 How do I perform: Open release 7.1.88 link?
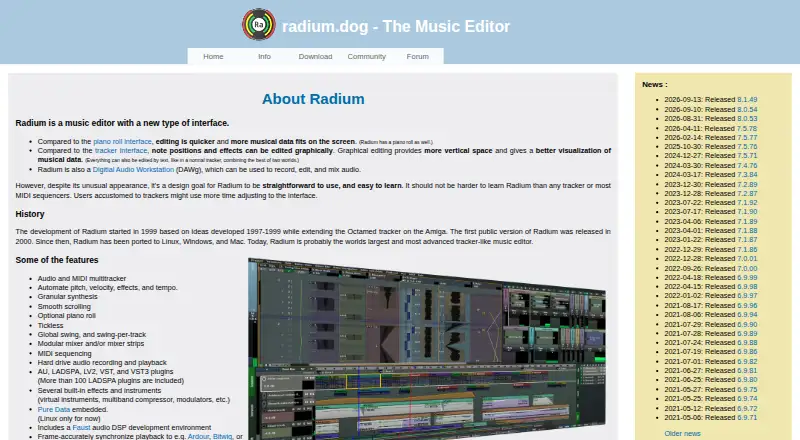(747, 231)
